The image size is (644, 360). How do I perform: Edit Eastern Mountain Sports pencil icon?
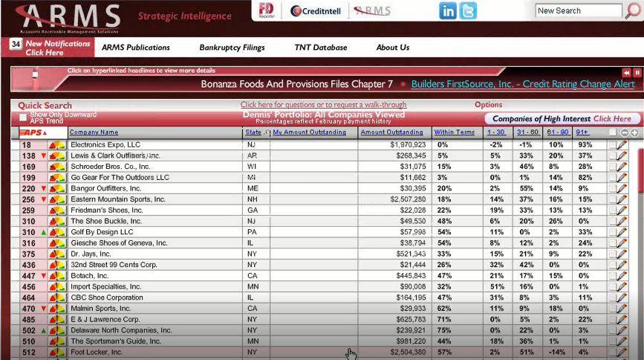622,199
